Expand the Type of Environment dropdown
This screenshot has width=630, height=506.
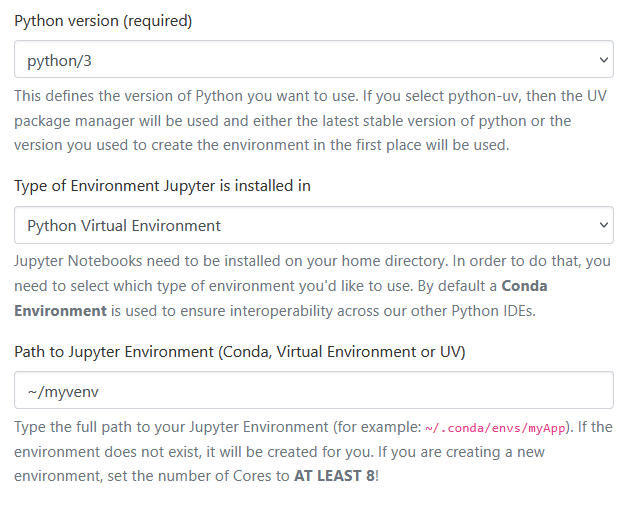click(313, 225)
